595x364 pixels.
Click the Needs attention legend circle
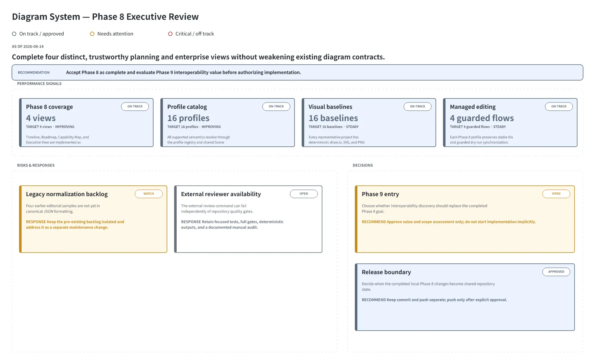92,34
